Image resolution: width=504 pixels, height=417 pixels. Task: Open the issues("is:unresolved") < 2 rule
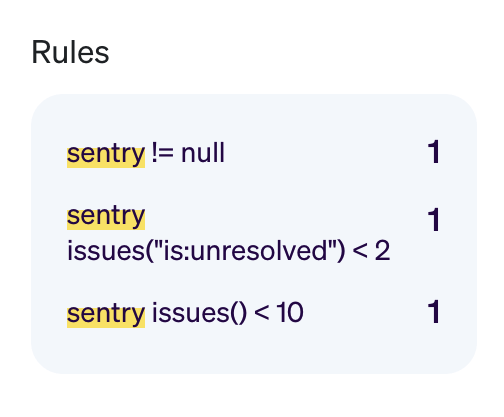[254, 233]
